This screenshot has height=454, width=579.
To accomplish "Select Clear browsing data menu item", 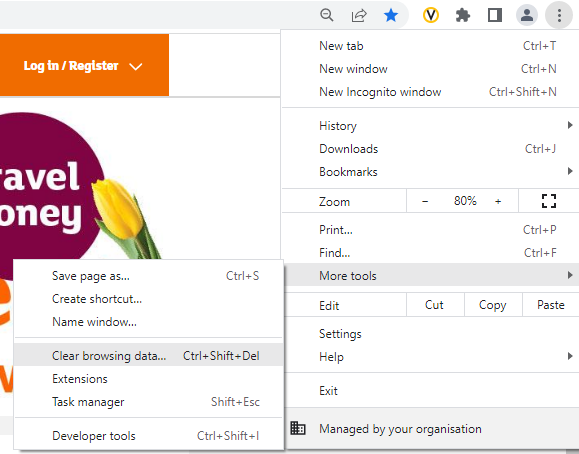I will [x=149, y=355].
